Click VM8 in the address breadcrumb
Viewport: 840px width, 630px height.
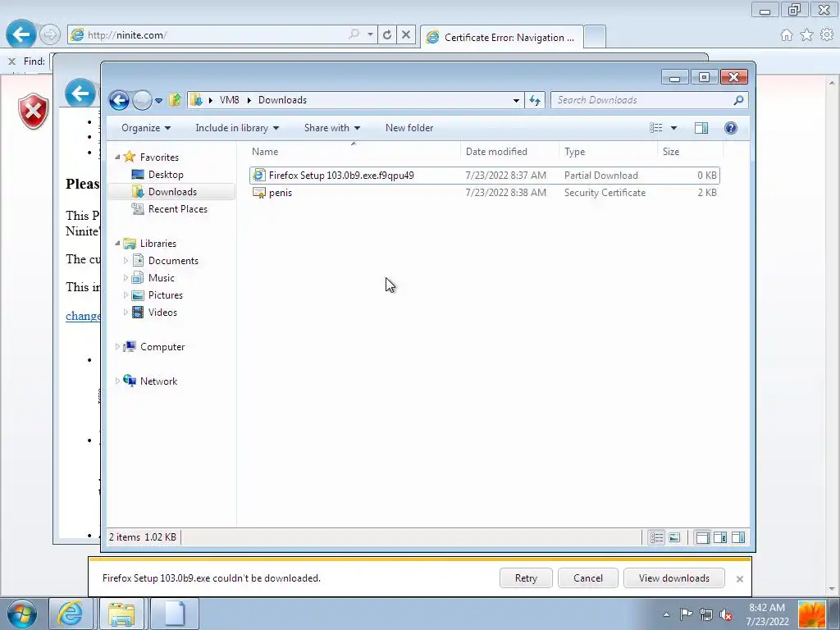[230, 100]
